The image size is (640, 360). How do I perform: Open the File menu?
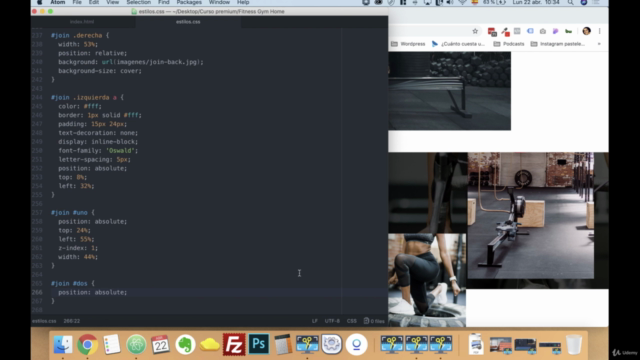tap(77, 2)
